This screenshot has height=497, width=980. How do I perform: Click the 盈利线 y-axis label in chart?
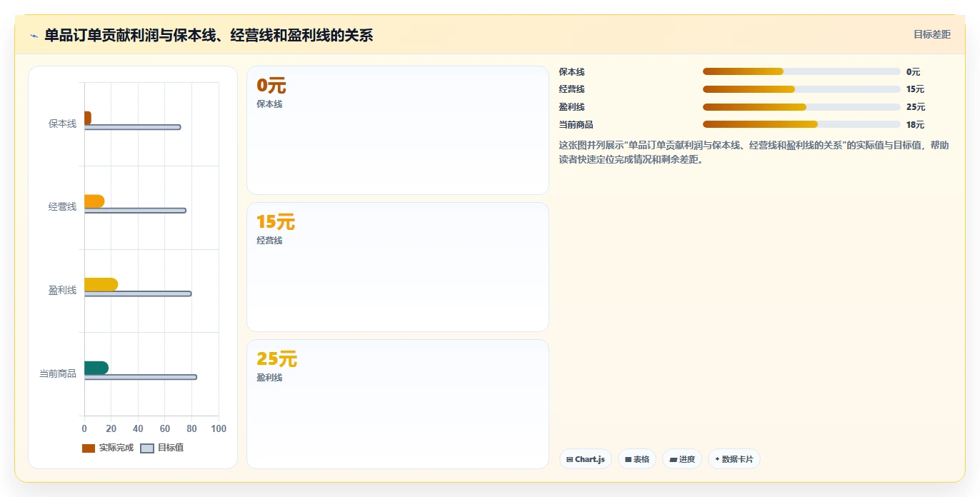click(x=62, y=291)
